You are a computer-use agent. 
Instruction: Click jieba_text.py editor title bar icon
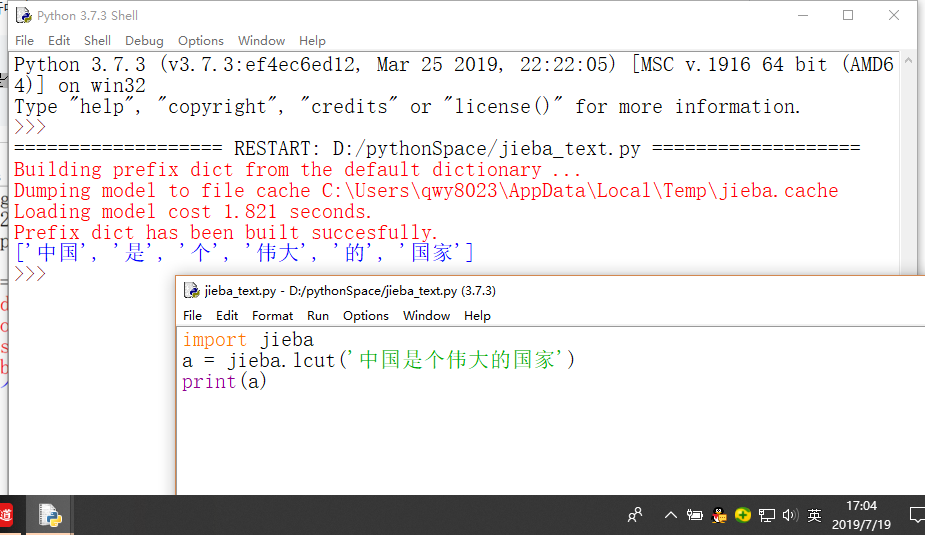(x=191, y=290)
